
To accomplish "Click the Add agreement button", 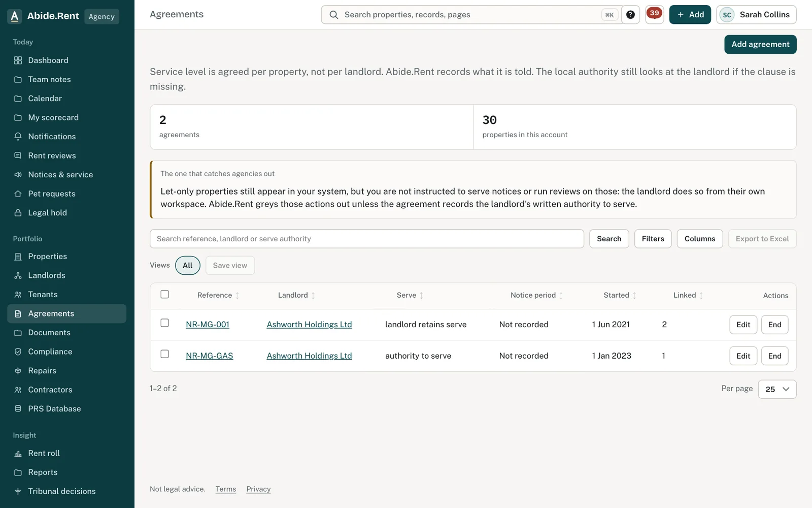I will click(x=760, y=44).
